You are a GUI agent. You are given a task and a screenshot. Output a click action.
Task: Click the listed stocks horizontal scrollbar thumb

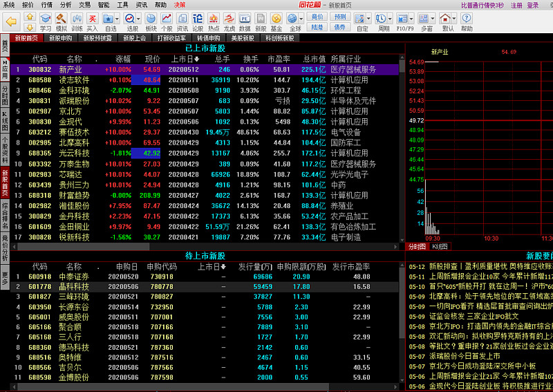84,247
